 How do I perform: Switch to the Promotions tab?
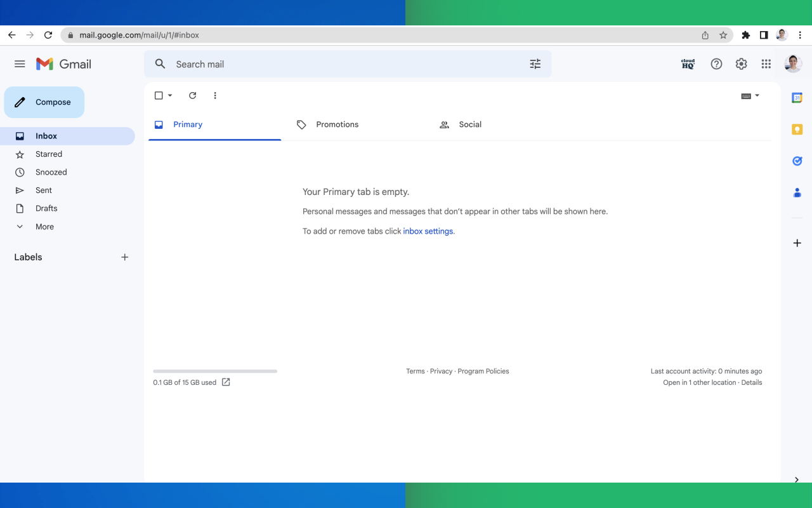337,124
